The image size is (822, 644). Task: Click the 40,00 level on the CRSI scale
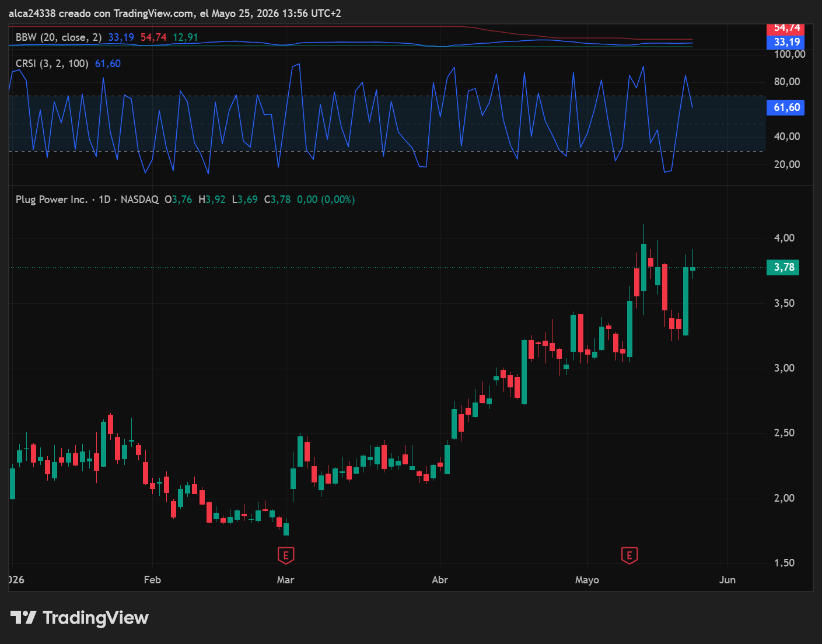[x=787, y=136]
